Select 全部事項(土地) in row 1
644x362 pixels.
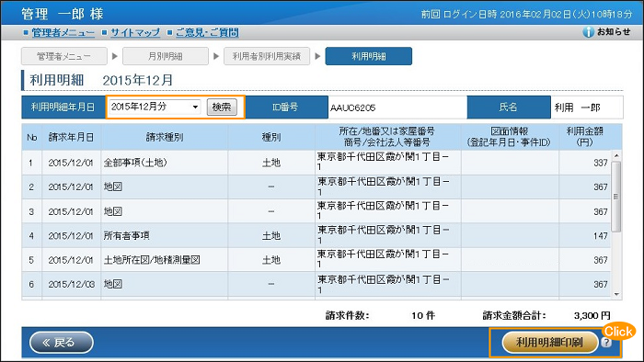click(x=135, y=163)
